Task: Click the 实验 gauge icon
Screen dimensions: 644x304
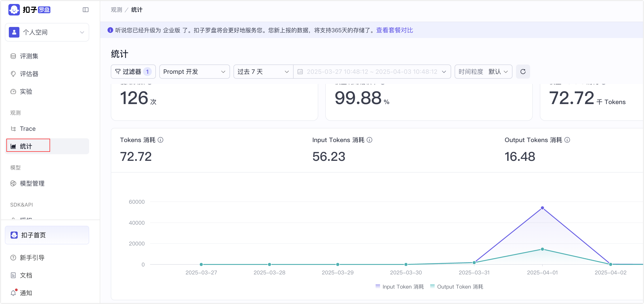Action: (x=13, y=91)
